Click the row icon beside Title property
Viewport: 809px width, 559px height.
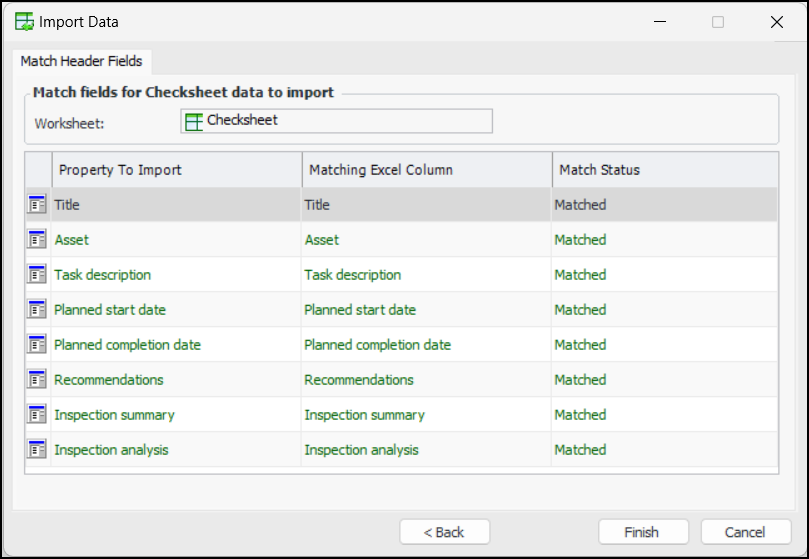point(37,205)
